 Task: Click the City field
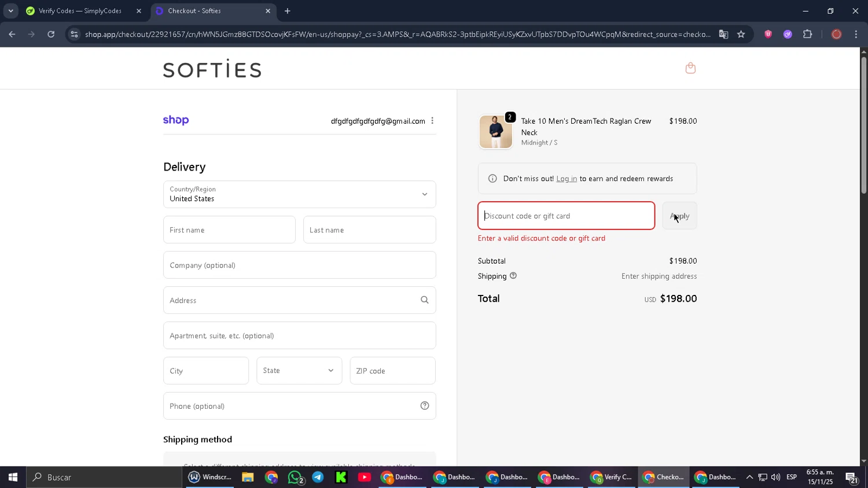(206, 371)
